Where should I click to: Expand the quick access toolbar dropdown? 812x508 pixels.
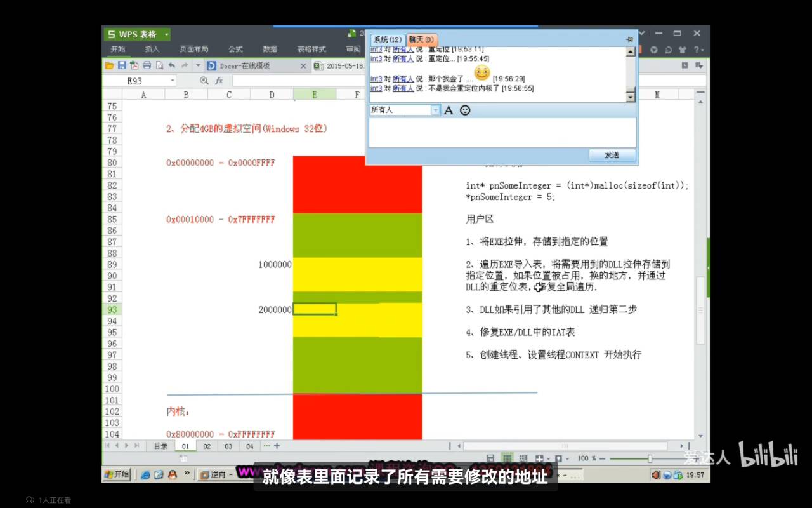coord(198,65)
